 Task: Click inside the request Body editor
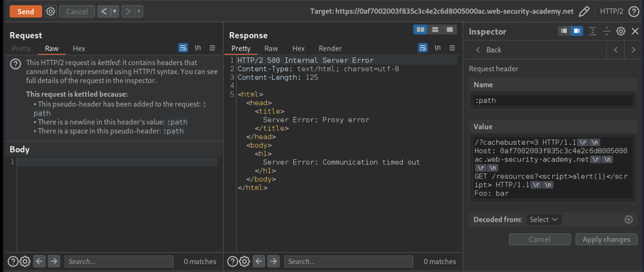117,204
